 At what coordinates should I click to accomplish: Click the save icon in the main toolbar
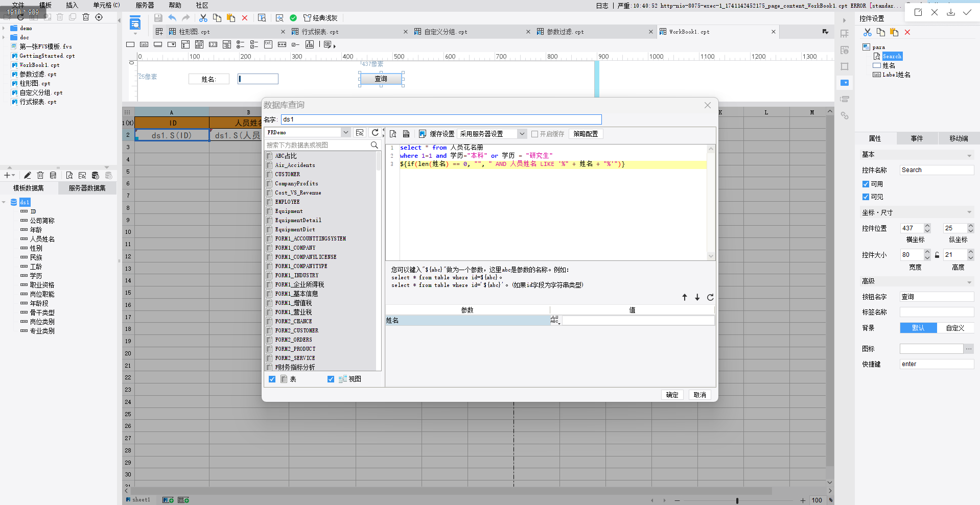pos(158,18)
